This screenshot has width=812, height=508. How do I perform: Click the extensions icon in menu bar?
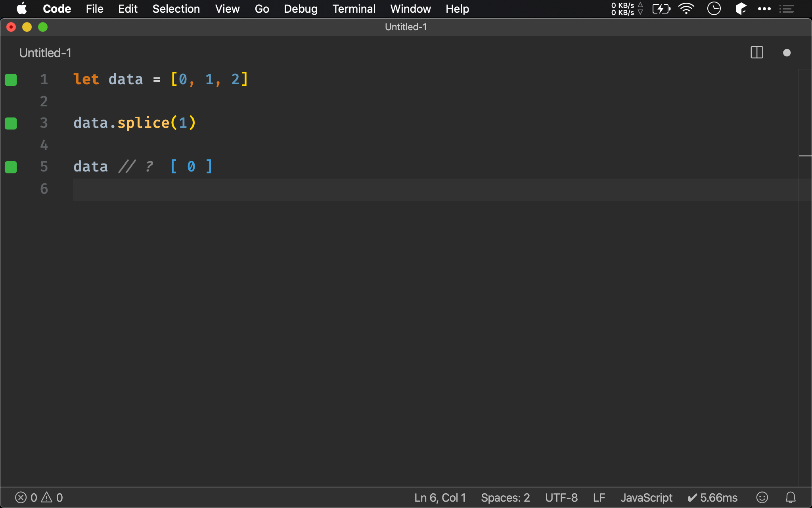coord(741,9)
